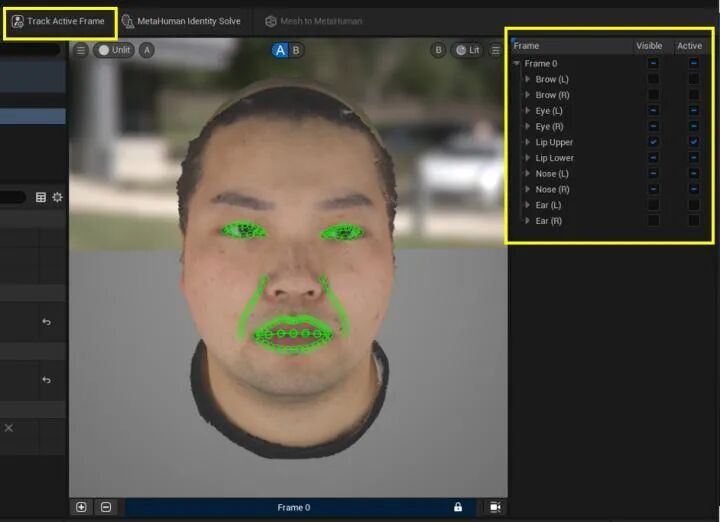Image resolution: width=720 pixels, height=522 pixels.
Task: Enable Visible checkbox for Brow (L)
Action: pyautogui.click(x=653, y=79)
